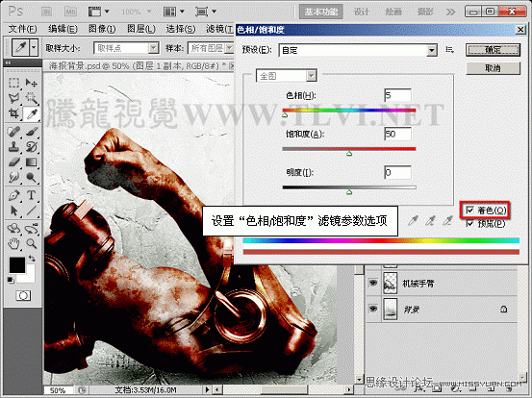Select the Dodge tool
Screen dimensions: 532x398
pos(32,177)
